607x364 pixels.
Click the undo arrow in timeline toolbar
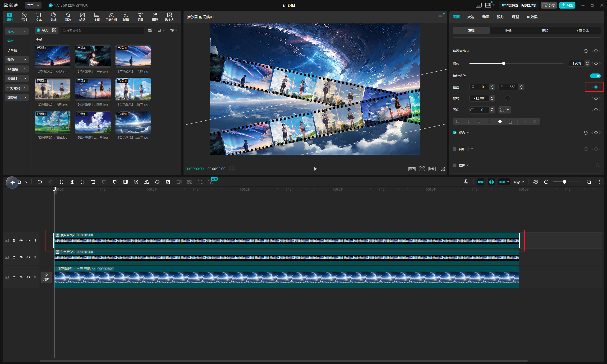pyautogui.click(x=40, y=182)
